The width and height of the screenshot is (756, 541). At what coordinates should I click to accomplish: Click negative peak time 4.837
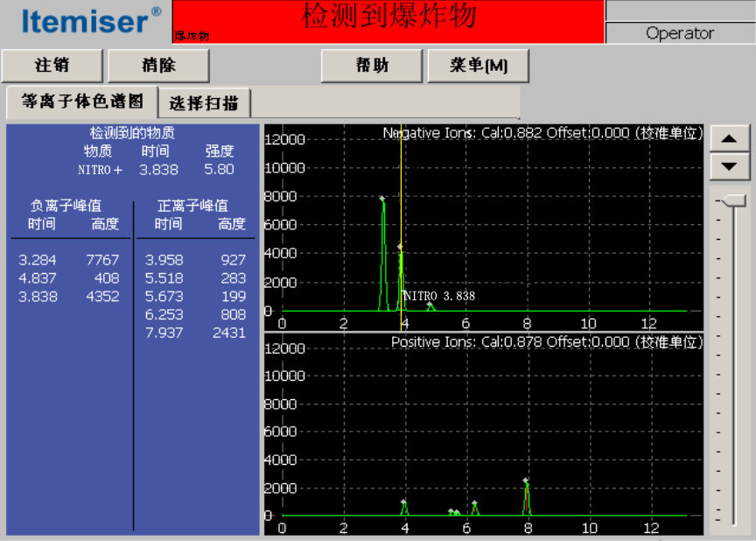click(x=37, y=278)
